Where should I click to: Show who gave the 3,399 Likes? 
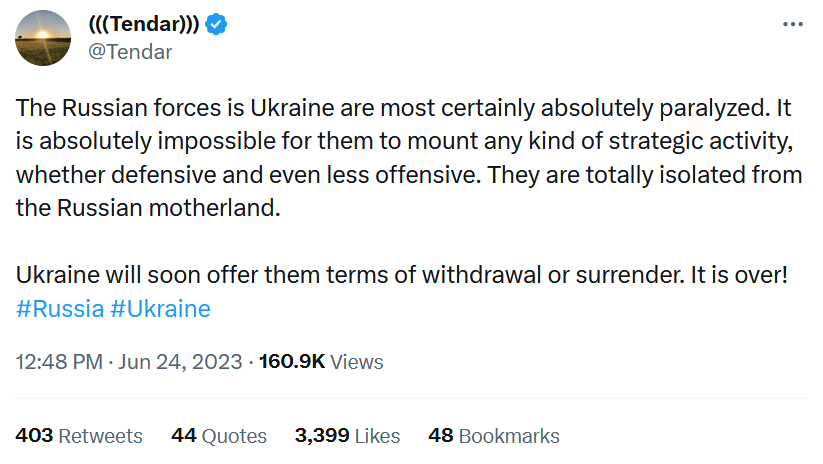click(347, 436)
